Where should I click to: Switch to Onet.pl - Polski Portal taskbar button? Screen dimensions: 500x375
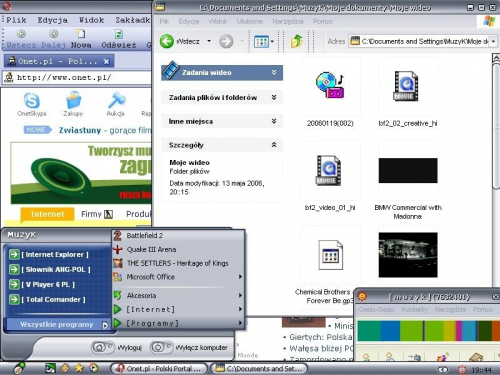pos(159,368)
